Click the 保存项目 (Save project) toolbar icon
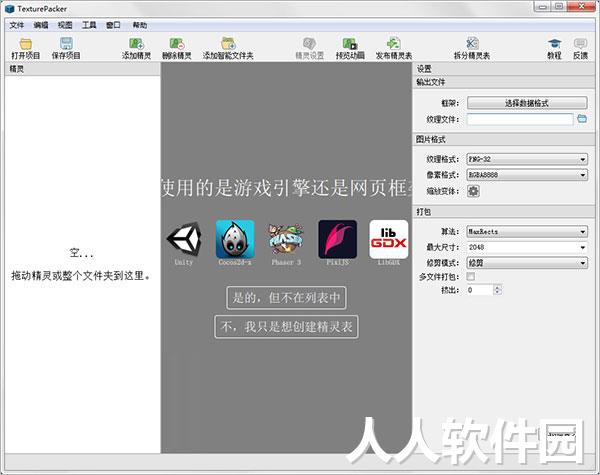 (66, 44)
